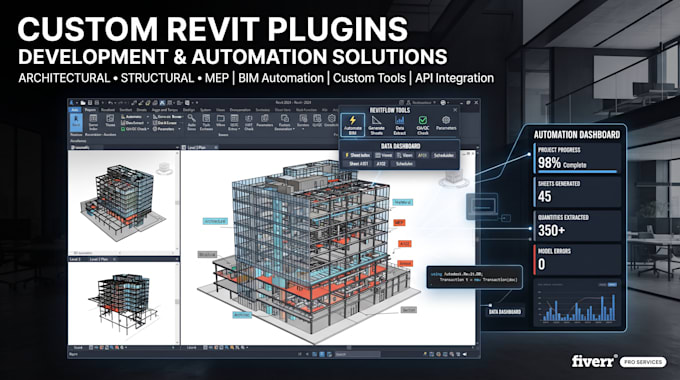Viewport: 680px width, 380px height.
Task: Select the Level 2 Plan view tab
Action: [x=196, y=147]
